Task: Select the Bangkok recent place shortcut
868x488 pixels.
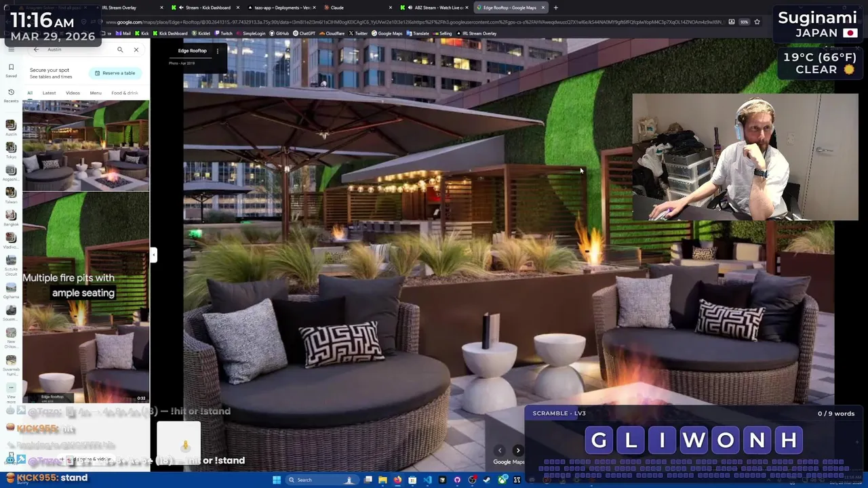Action: [x=11, y=218]
